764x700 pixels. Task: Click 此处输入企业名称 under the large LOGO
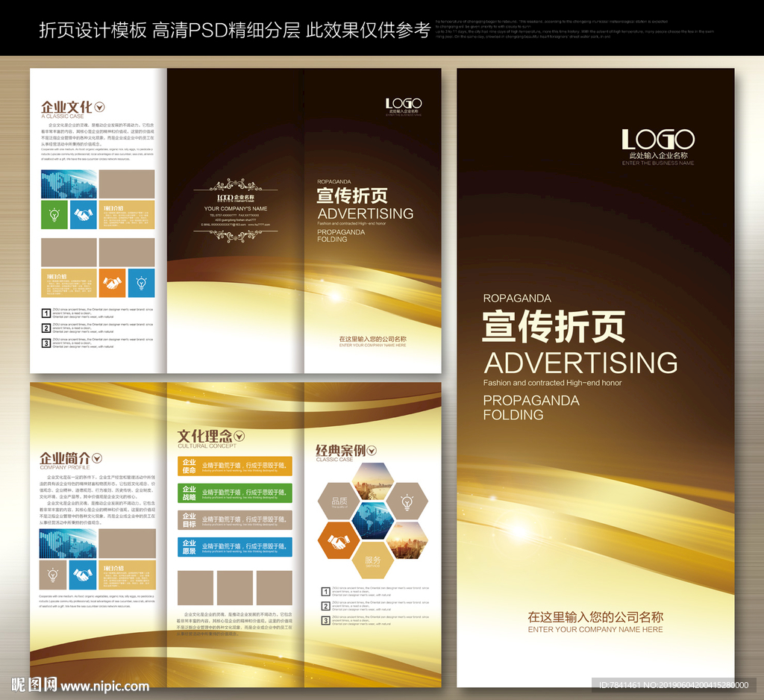(x=658, y=155)
